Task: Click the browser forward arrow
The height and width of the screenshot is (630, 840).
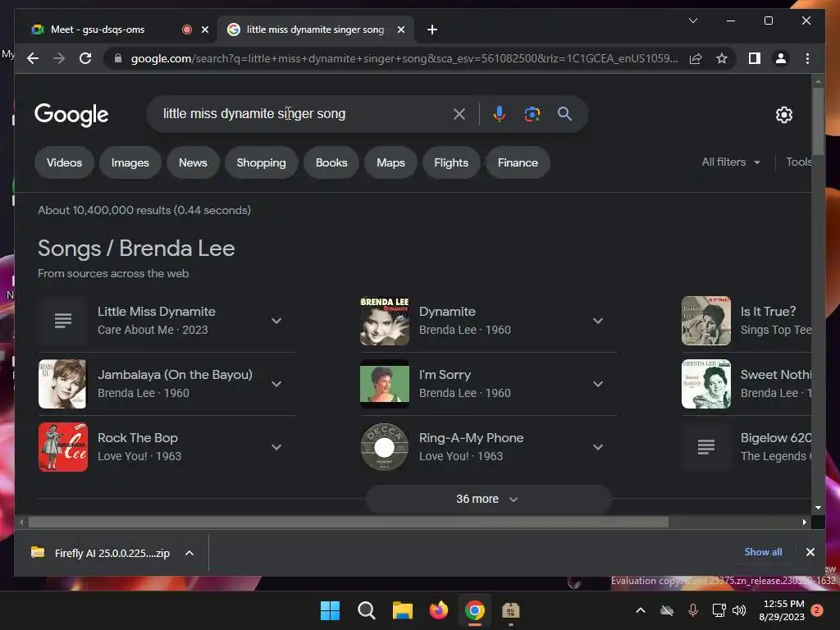Action: (59, 58)
